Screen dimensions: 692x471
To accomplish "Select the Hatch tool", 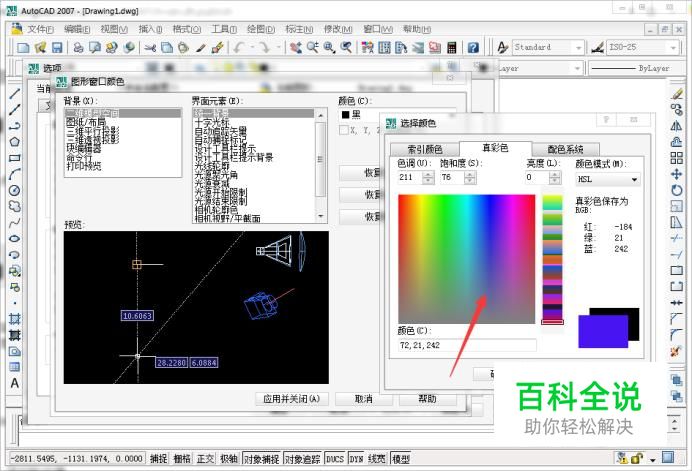I will (x=15, y=319).
